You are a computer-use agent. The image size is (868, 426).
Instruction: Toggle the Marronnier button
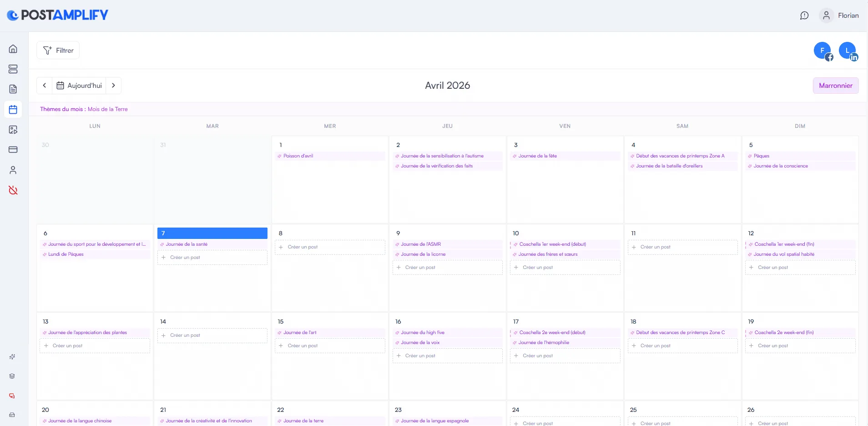[x=836, y=86]
